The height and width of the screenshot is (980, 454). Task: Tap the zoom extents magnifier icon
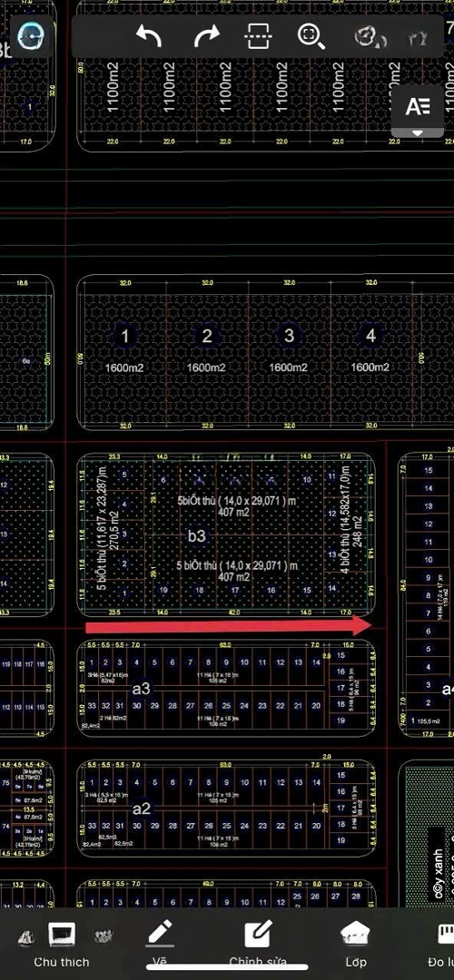click(x=311, y=36)
